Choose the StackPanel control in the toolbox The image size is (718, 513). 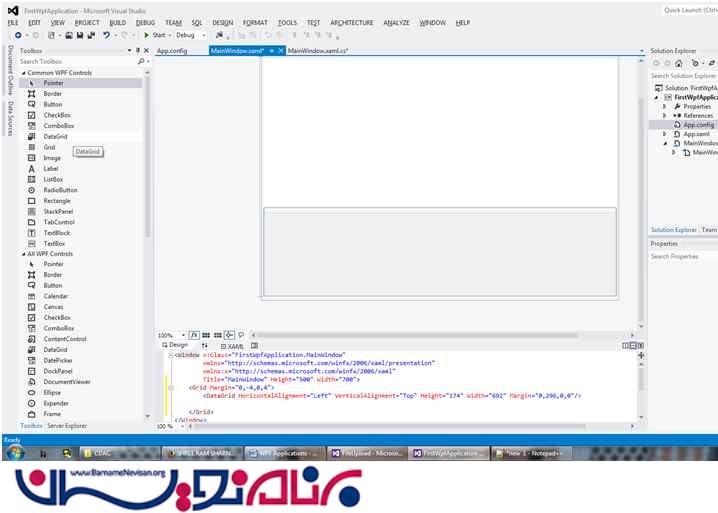(58, 211)
